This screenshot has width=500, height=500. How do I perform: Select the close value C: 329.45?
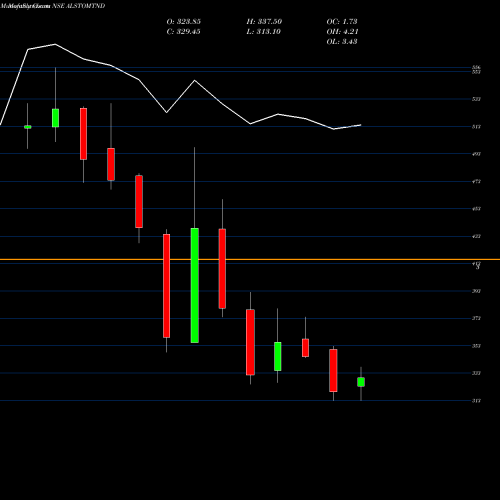184,32
